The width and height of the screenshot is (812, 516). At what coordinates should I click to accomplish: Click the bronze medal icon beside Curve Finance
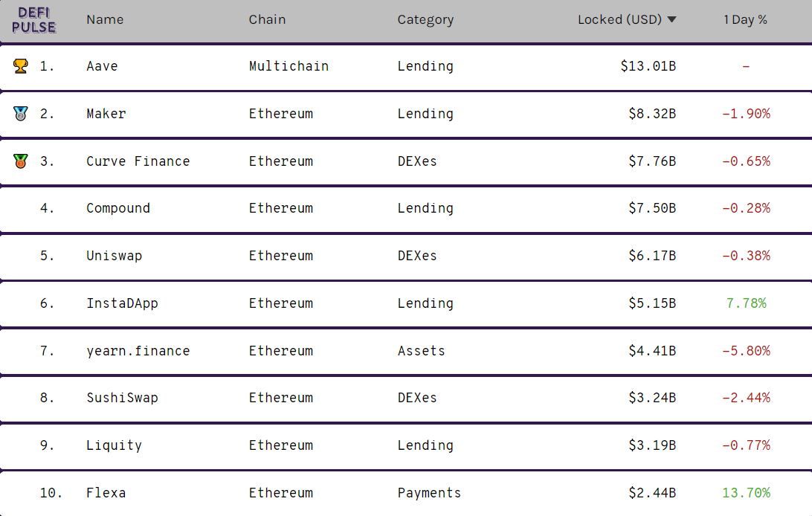point(21,161)
